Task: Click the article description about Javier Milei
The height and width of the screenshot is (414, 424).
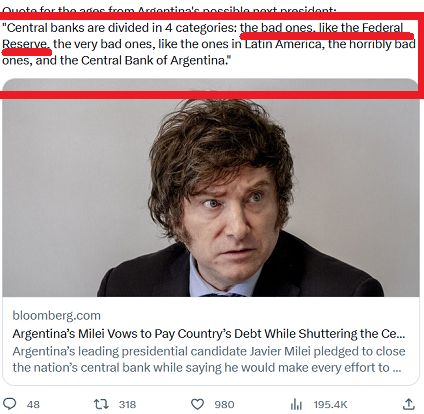Action: pyautogui.click(x=209, y=359)
